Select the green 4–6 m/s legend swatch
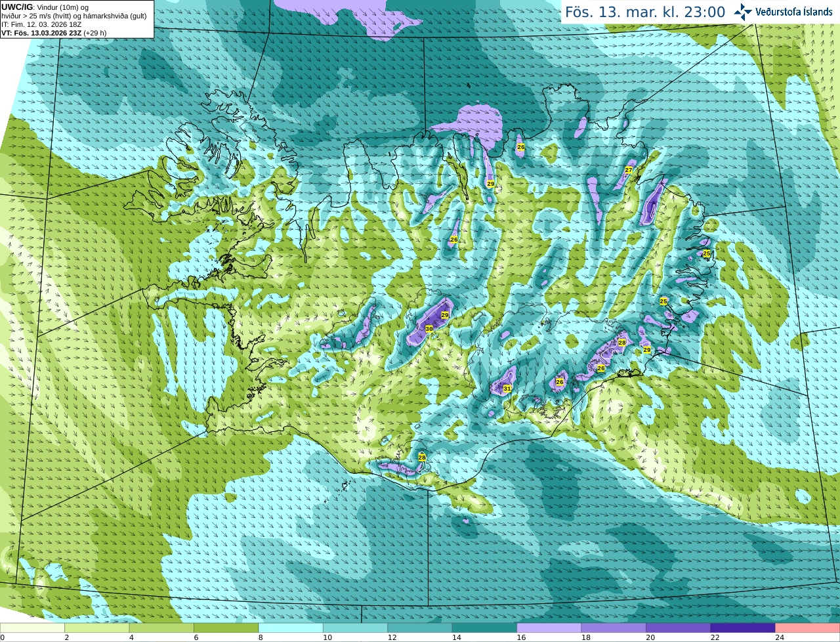 click(x=161, y=628)
